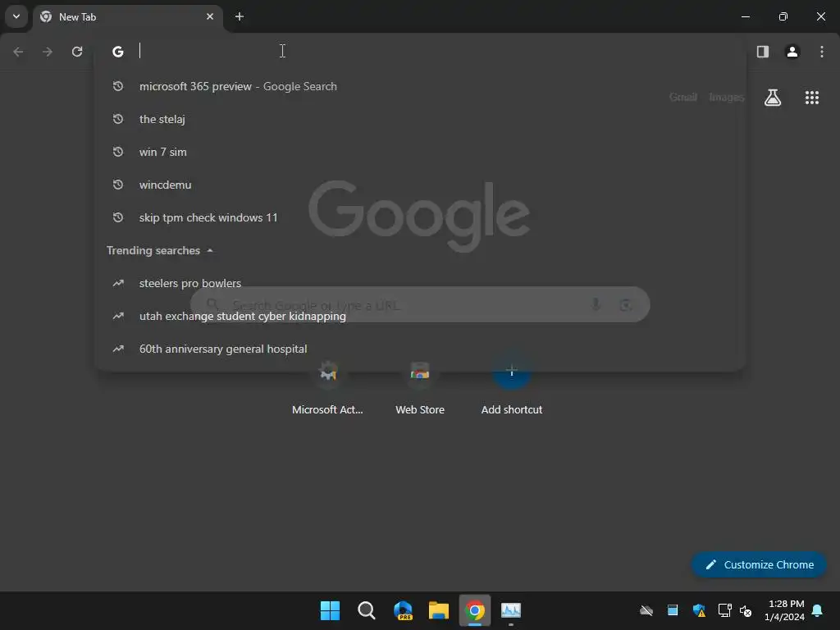Select 60th anniversary general hospital

click(x=420, y=349)
